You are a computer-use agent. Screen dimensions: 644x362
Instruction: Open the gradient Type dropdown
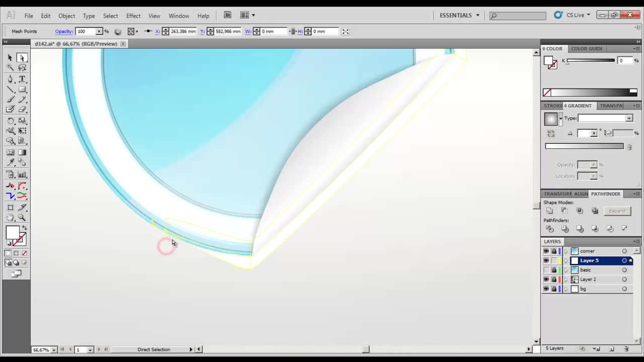coord(605,118)
